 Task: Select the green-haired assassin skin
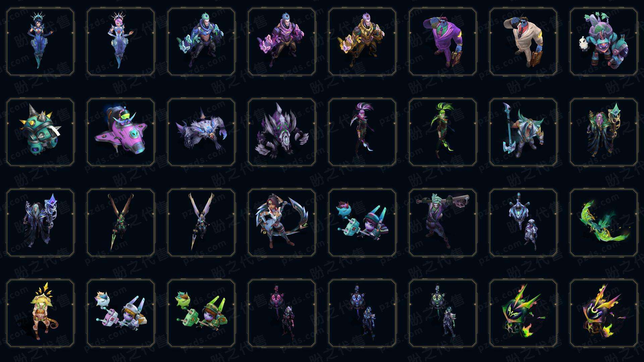(x=443, y=132)
